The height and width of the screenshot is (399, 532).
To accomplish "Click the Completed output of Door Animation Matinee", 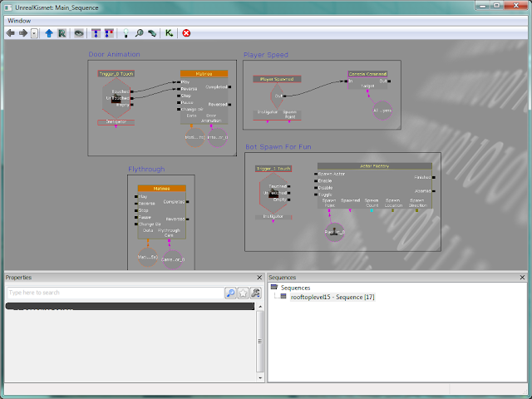I will coord(229,87).
